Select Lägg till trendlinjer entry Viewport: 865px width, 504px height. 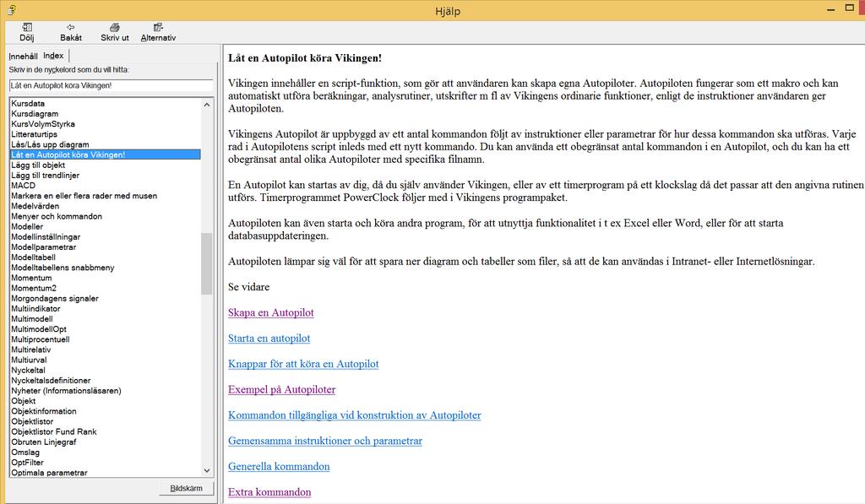point(46,176)
